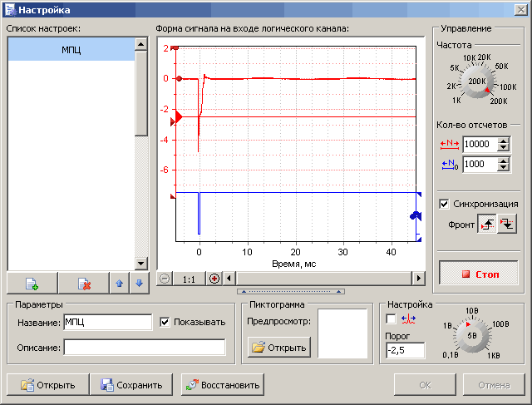Zoom in the waveform with red plus icon

[214, 279]
